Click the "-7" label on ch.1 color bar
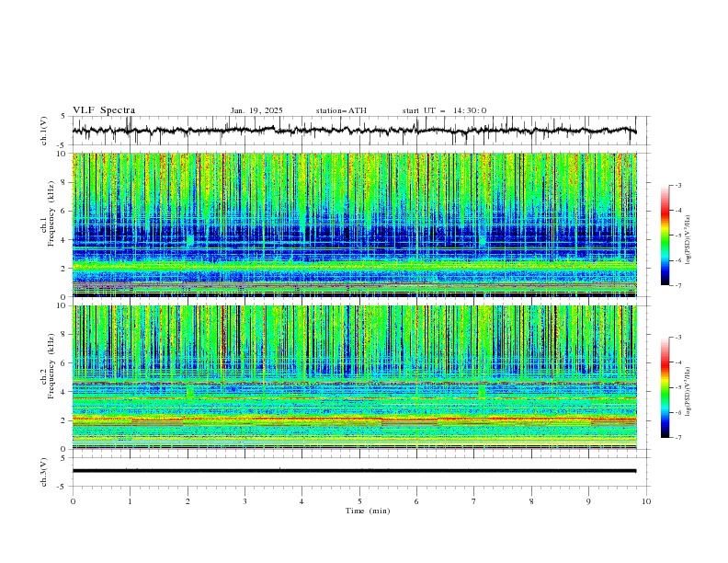 click(678, 285)
